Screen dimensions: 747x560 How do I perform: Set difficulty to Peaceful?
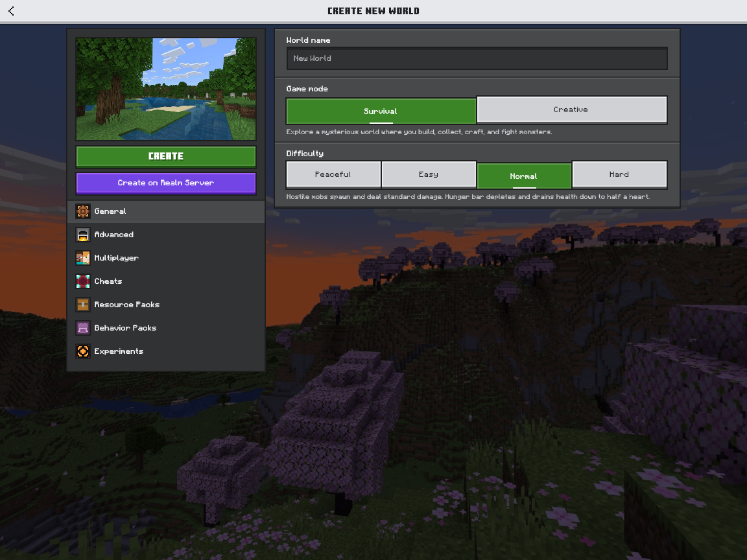pyautogui.click(x=333, y=174)
